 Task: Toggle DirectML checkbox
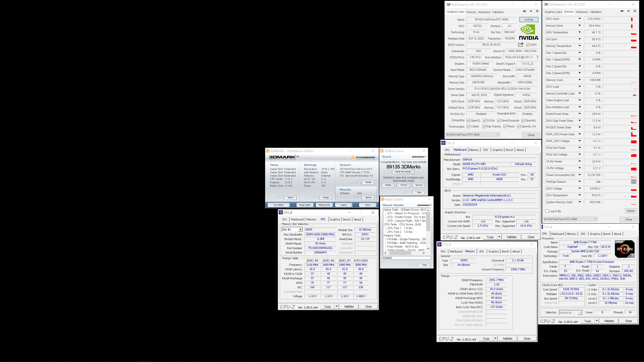pos(523,120)
